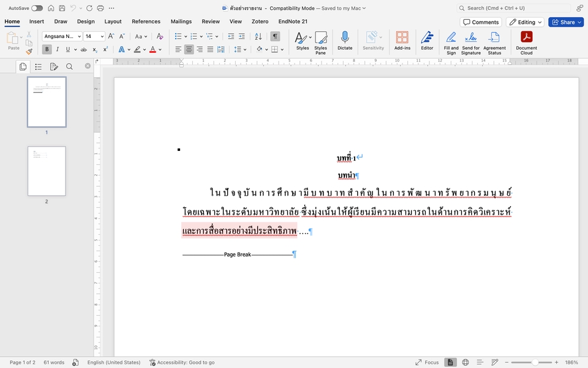
Task: Save document with the floppy disk icon
Action: [62, 8]
